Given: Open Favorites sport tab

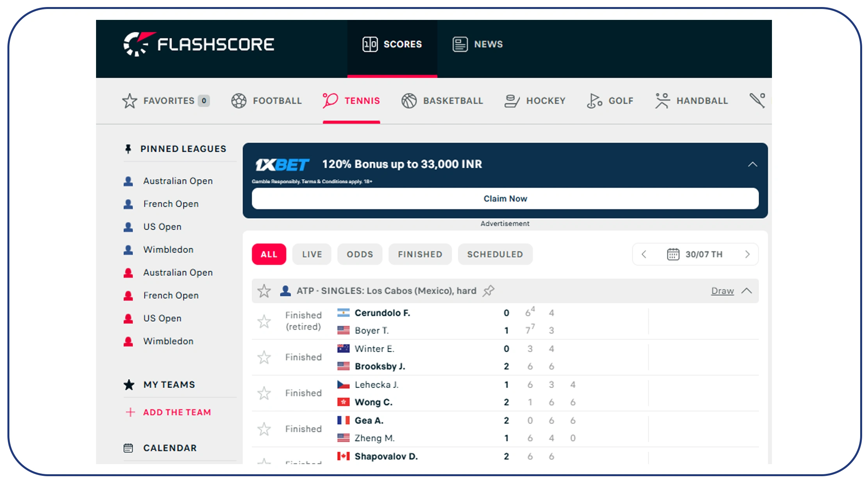Looking at the screenshot, I should click(x=166, y=101).
